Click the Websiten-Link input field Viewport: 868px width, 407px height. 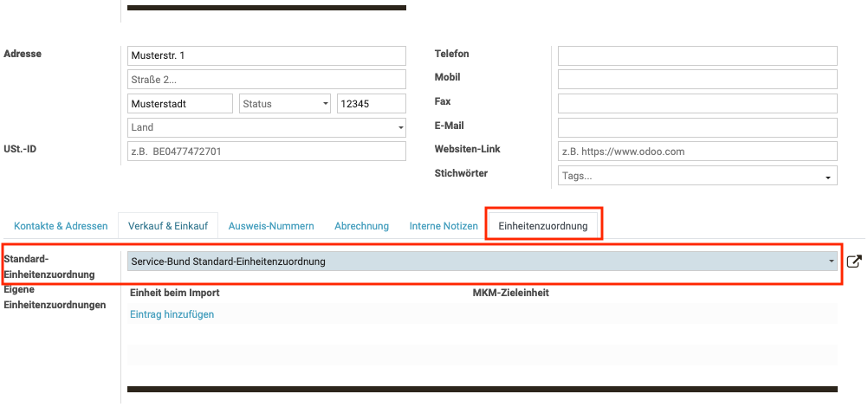point(697,152)
